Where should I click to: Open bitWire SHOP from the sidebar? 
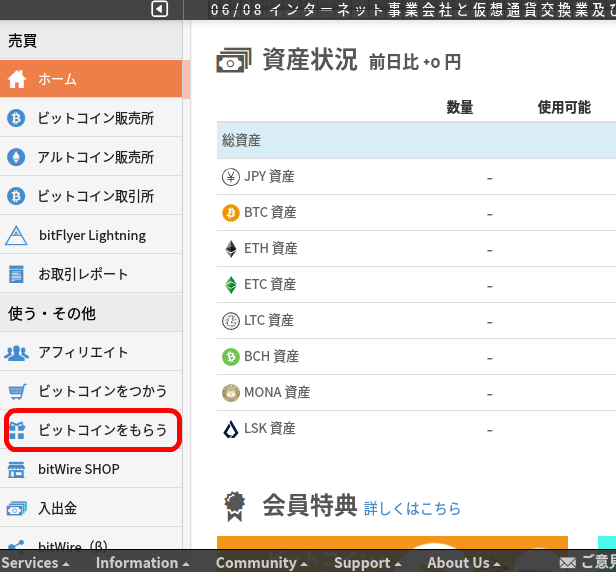(91, 469)
